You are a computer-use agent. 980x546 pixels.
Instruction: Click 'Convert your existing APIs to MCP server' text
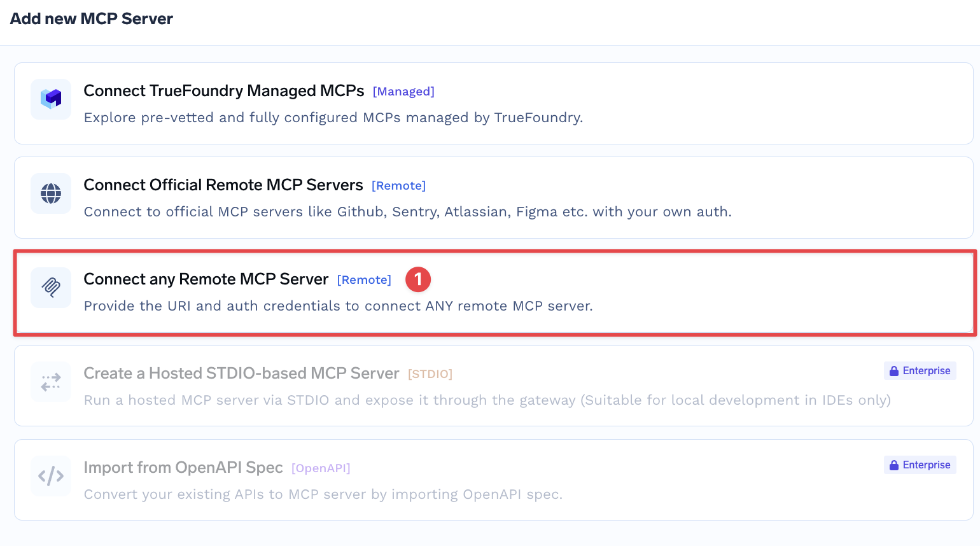pos(323,494)
